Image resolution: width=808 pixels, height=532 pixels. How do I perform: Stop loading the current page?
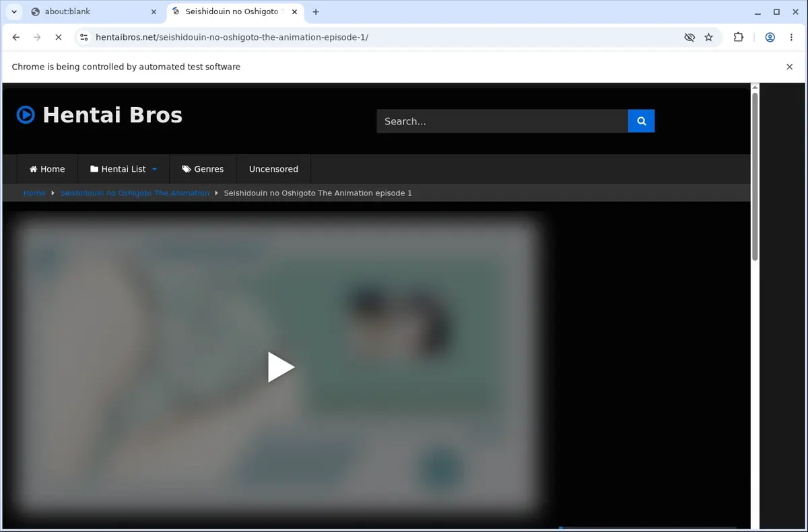[58, 37]
